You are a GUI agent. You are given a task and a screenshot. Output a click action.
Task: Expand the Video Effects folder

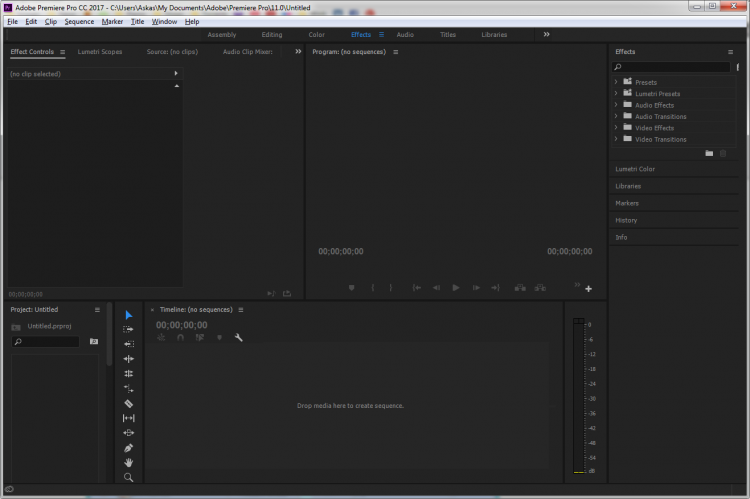click(x=616, y=128)
